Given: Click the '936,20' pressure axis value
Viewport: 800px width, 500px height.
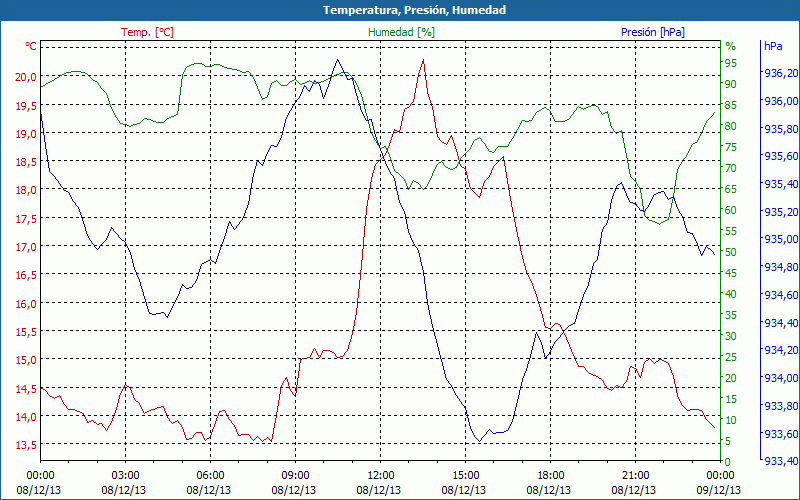Looking at the screenshot, I should tap(781, 73).
